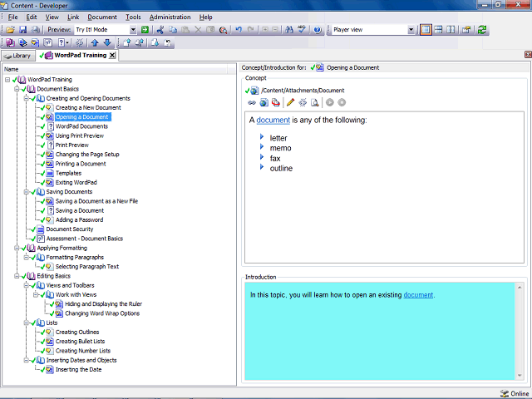Click the Cut scissors icon
Screen dimensions: 532x399
point(160,30)
